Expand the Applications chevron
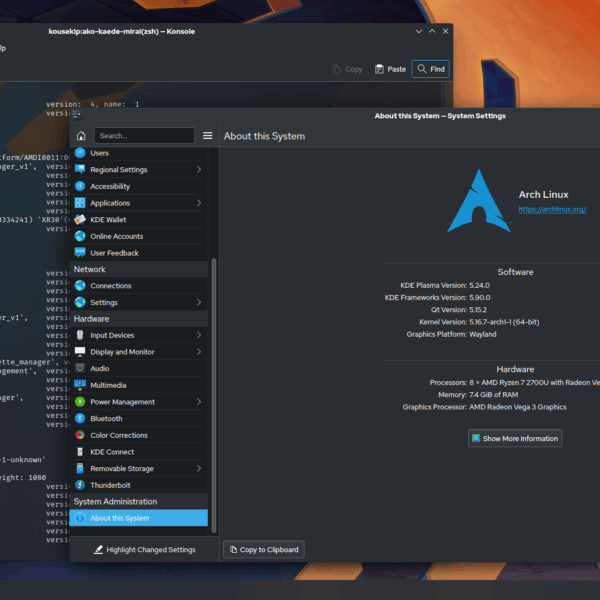The image size is (600, 600). tap(199, 203)
